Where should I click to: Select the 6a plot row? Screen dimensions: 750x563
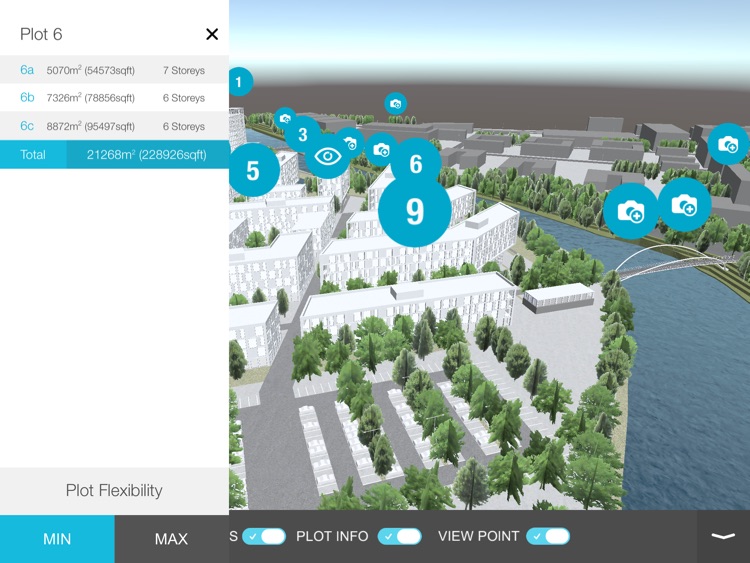pos(114,70)
